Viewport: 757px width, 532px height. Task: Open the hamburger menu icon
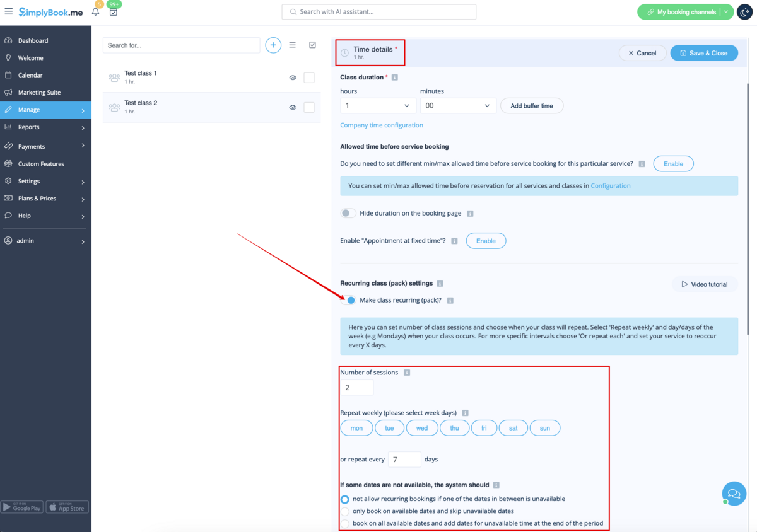(9, 12)
